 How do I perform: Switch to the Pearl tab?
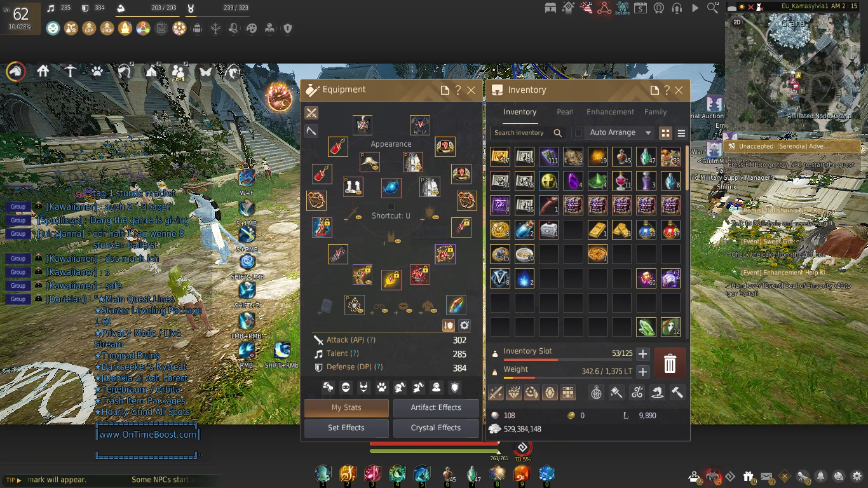pos(565,112)
